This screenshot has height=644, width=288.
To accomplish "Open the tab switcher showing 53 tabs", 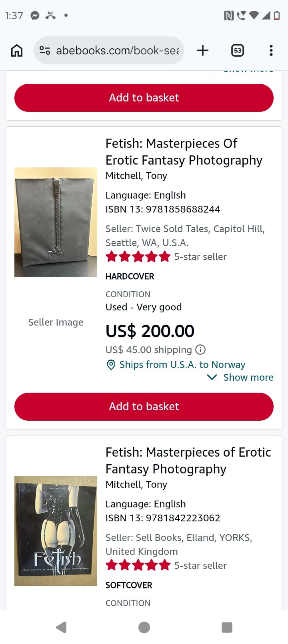I will point(238,50).
